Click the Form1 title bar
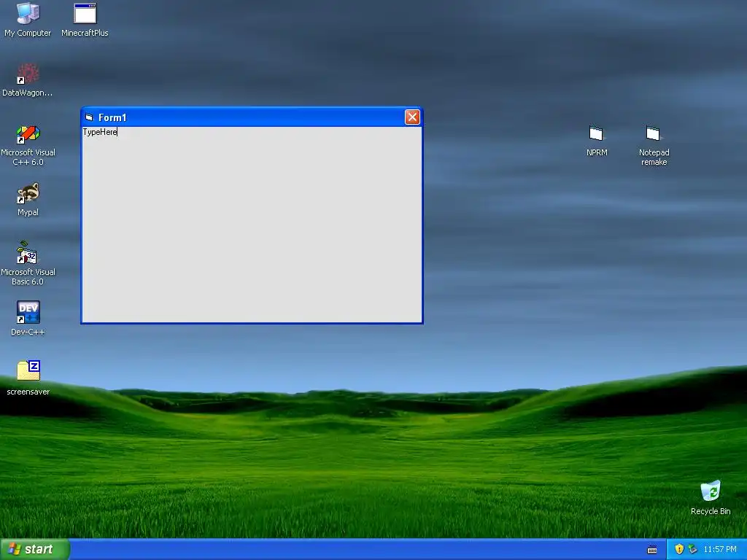This screenshot has height=560, width=747. [x=252, y=117]
